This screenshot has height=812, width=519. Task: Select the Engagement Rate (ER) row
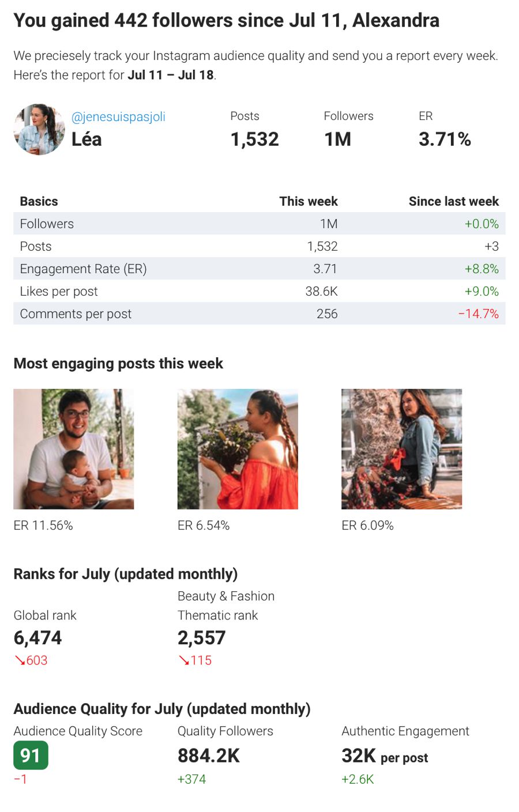point(259,269)
